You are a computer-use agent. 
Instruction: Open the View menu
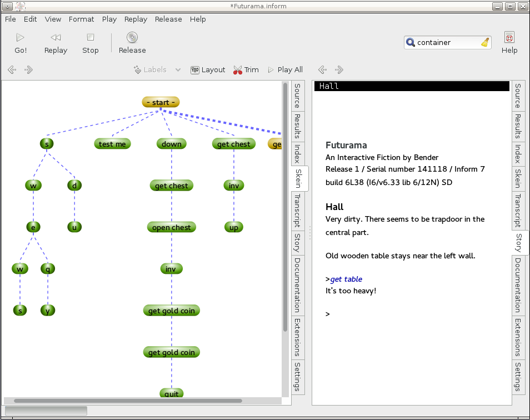tap(53, 19)
